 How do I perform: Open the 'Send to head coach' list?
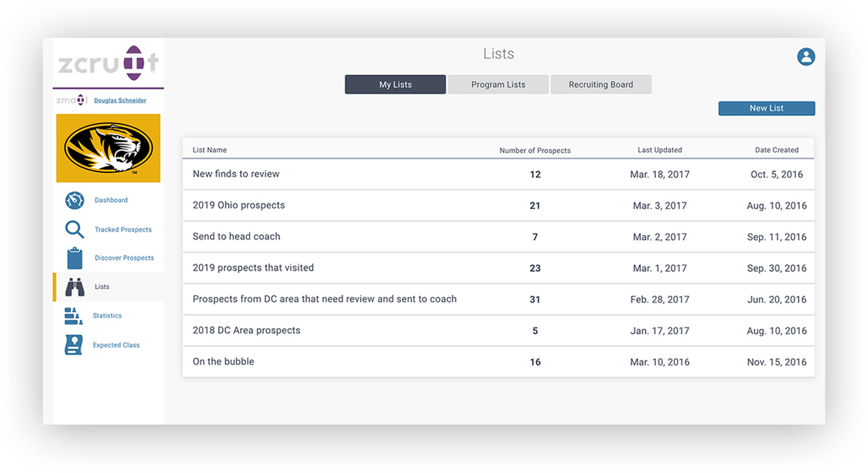tap(236, 236)
